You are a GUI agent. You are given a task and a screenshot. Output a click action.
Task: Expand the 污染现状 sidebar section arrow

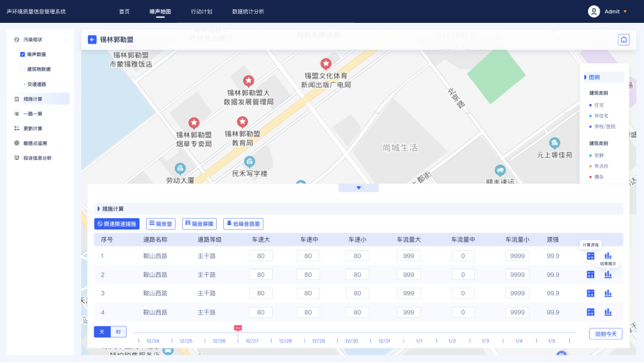(x=66, y=39)
